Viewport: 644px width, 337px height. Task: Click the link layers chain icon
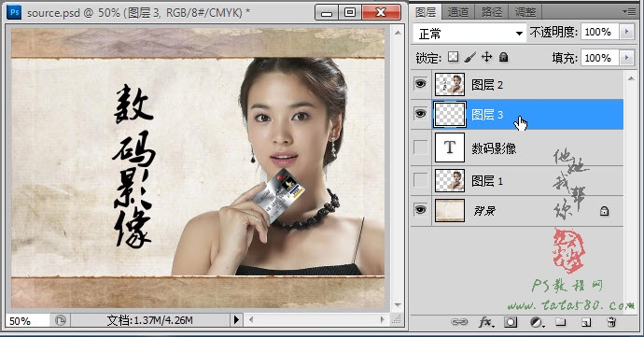tap(459, 322)
